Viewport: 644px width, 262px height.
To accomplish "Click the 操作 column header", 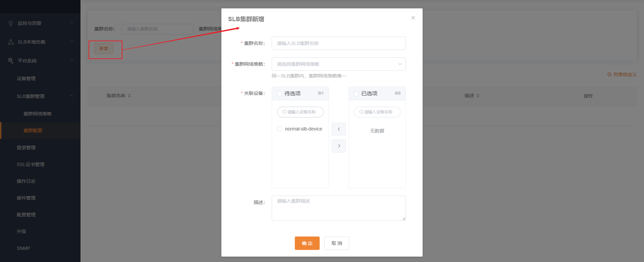I will click(x=588, y=96).
